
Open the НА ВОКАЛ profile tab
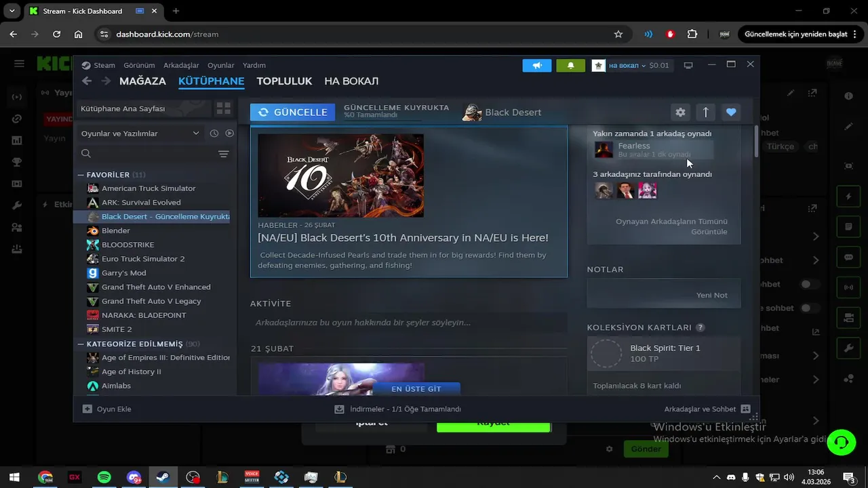(351, 81)
